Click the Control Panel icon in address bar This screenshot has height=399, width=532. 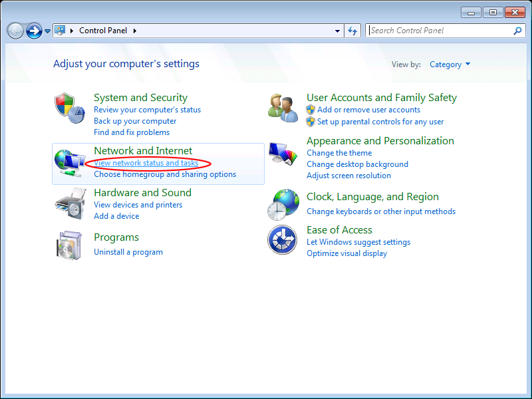pyautogui.click(x=60, y=31)
